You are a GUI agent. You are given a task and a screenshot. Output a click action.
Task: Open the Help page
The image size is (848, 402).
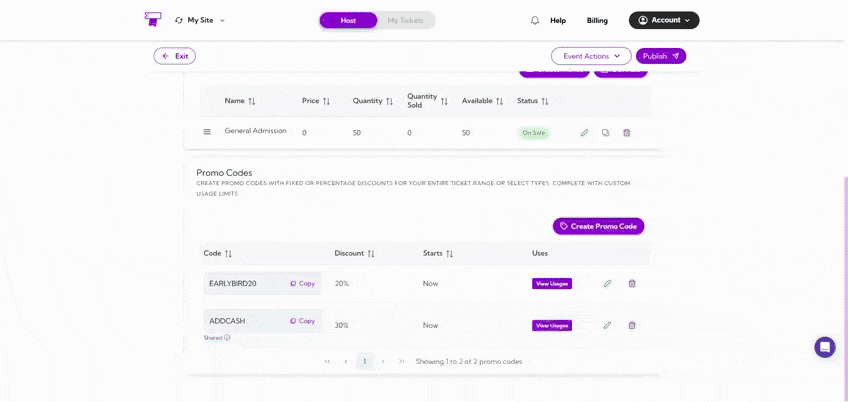pyautogui.click(x=558, y=21)
